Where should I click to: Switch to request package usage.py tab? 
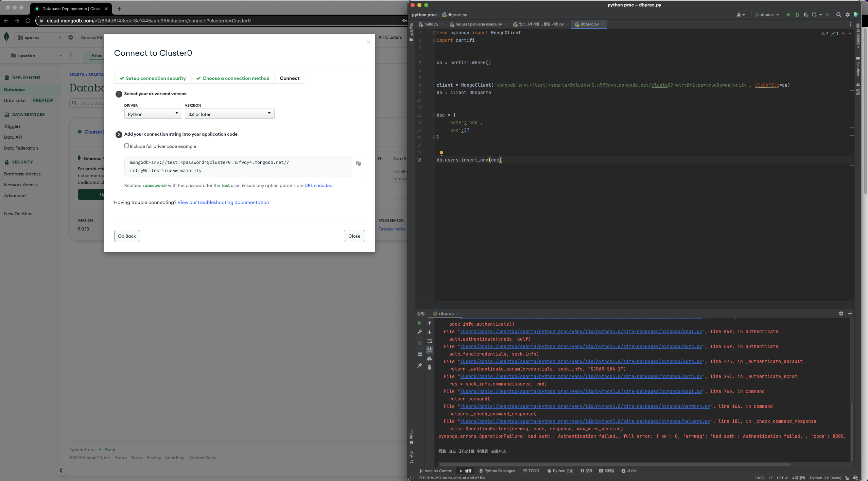478,24
